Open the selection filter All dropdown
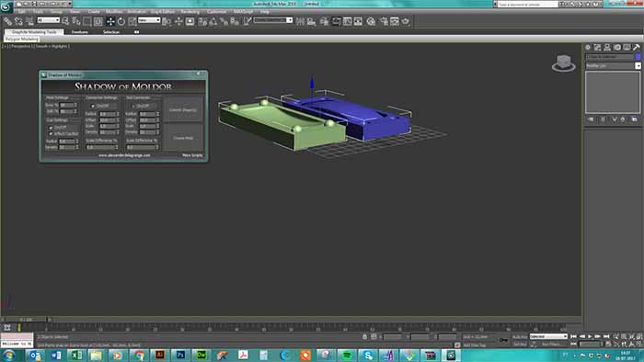This screenshot has width=644, height=362. click(x=48, y=20)
